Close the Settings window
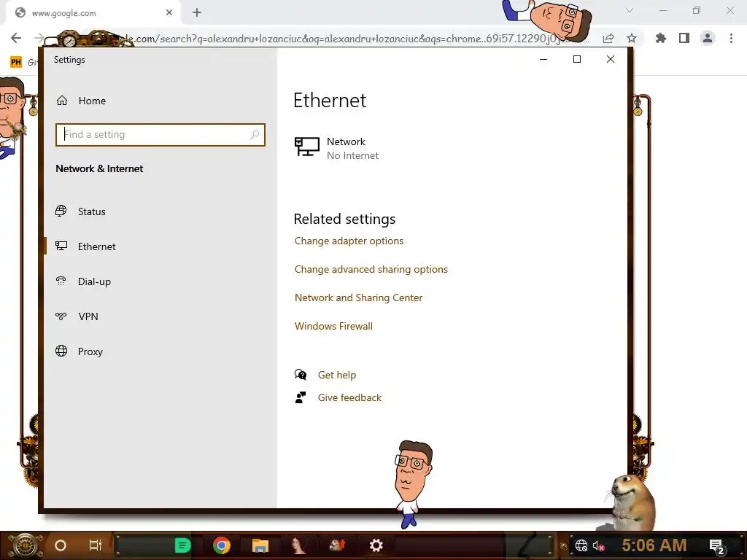This screenshot has width=747, height=560. coord(611,59)
